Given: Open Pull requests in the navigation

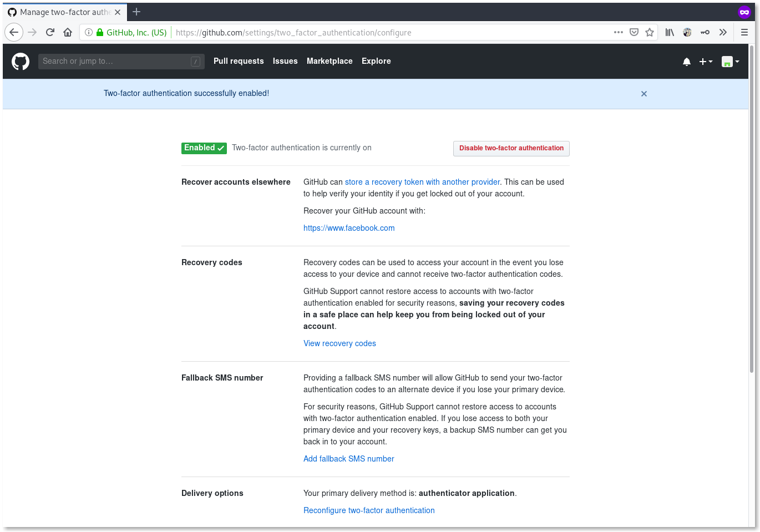Looking at the screenshot, I should (239, 61).
